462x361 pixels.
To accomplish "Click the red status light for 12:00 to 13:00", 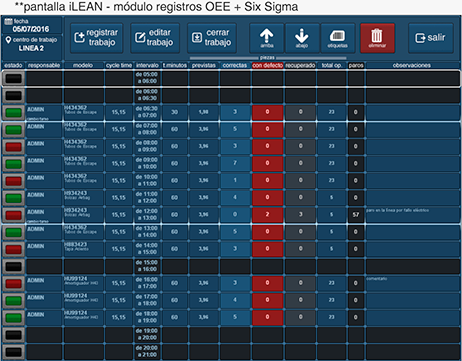I will tap(14, 215).
